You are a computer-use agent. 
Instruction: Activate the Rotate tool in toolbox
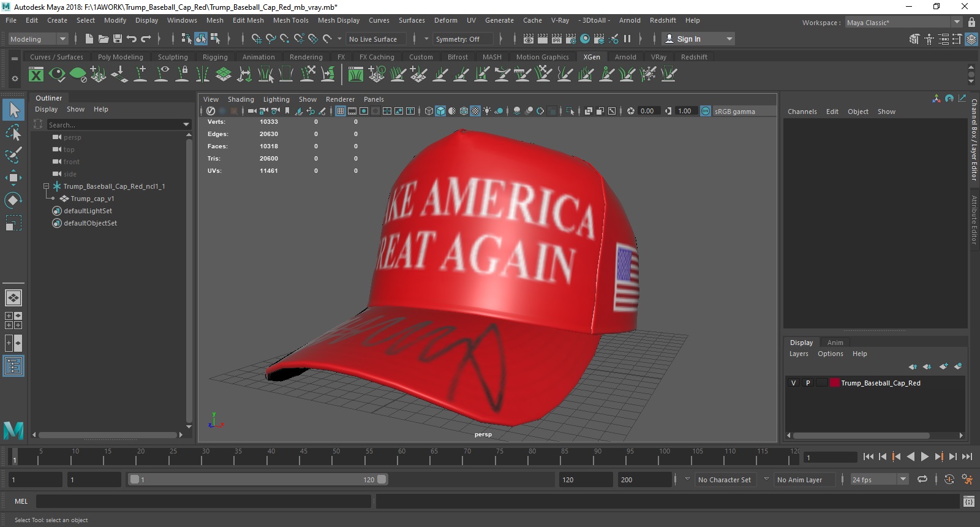pyautogui.click(x=13, y=200)
